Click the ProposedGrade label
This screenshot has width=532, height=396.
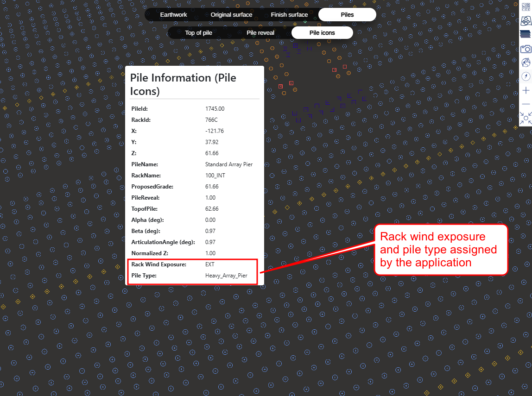tap(152, 187)
